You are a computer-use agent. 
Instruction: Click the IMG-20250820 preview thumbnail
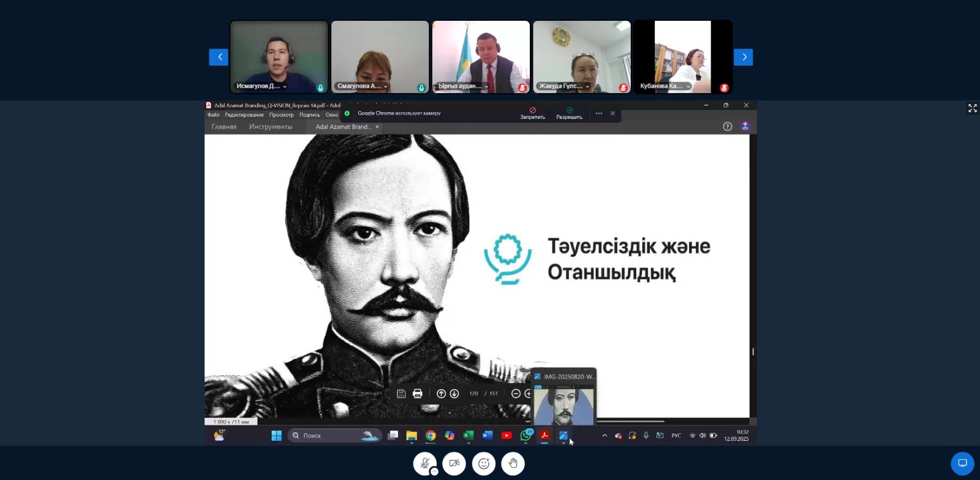[x=563, y=405]
